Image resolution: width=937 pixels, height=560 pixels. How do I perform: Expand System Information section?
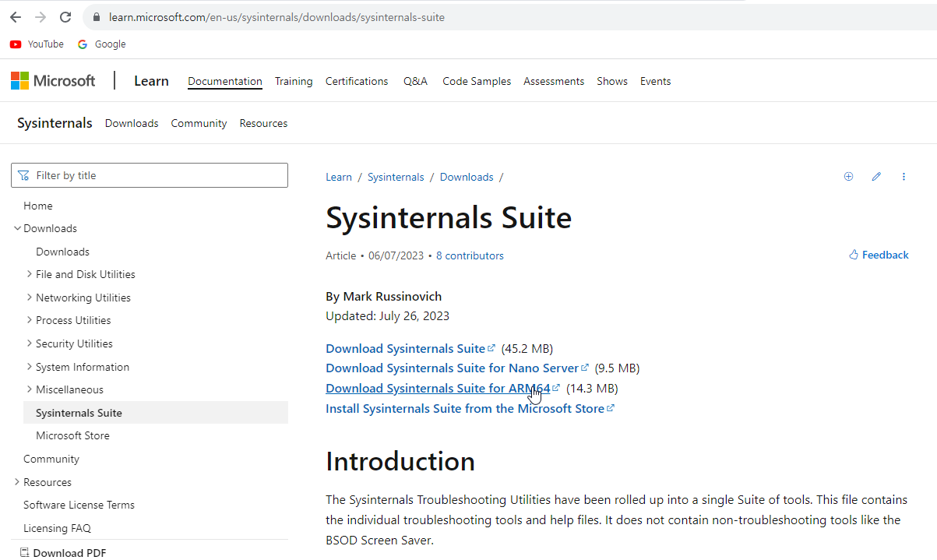point(30,367)
